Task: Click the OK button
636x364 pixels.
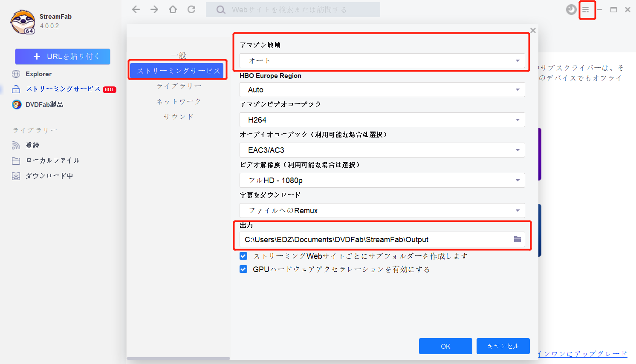Action: click(445, 346)
